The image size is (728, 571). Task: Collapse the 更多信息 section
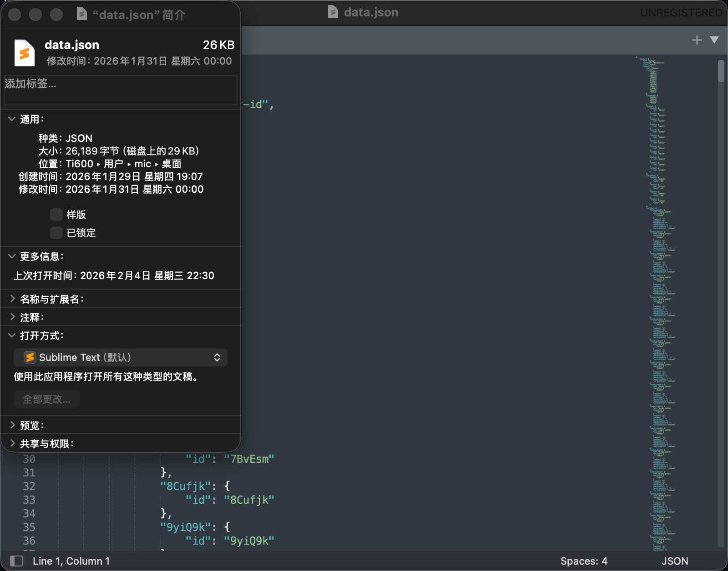pyautogui.click(x=12, y=256)
